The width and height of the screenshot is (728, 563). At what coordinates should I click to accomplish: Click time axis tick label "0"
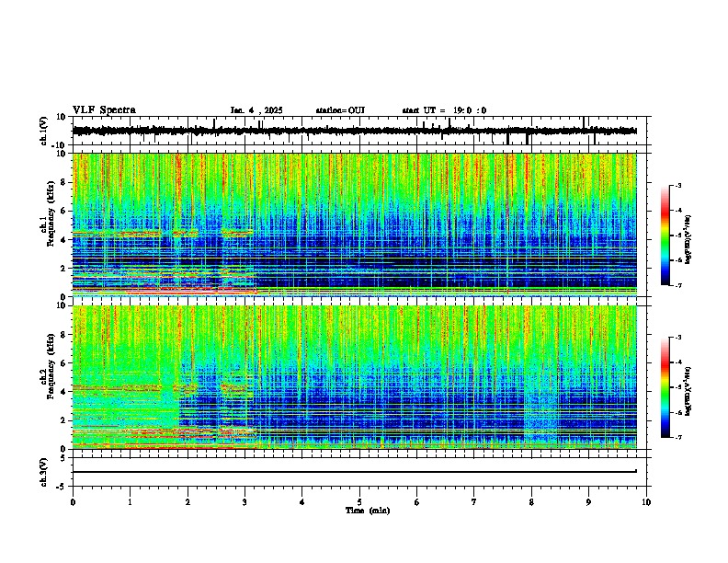click(x=73, y=502)
